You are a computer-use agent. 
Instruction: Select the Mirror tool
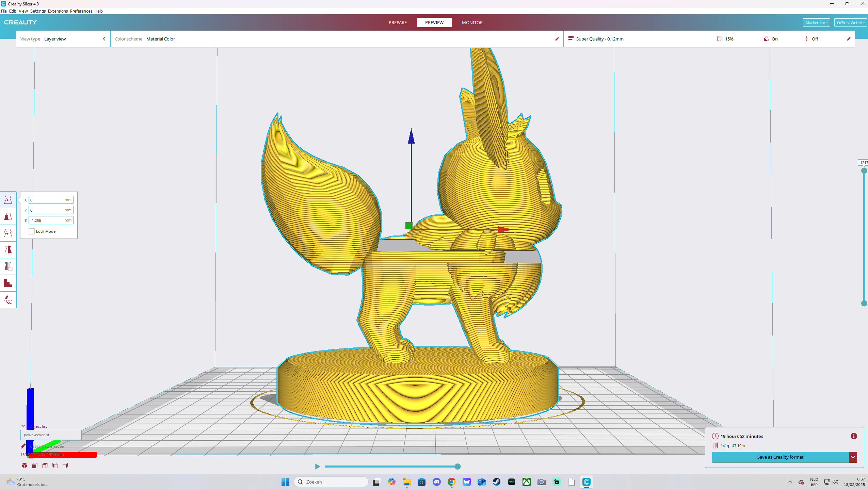(x=8, y=250)
